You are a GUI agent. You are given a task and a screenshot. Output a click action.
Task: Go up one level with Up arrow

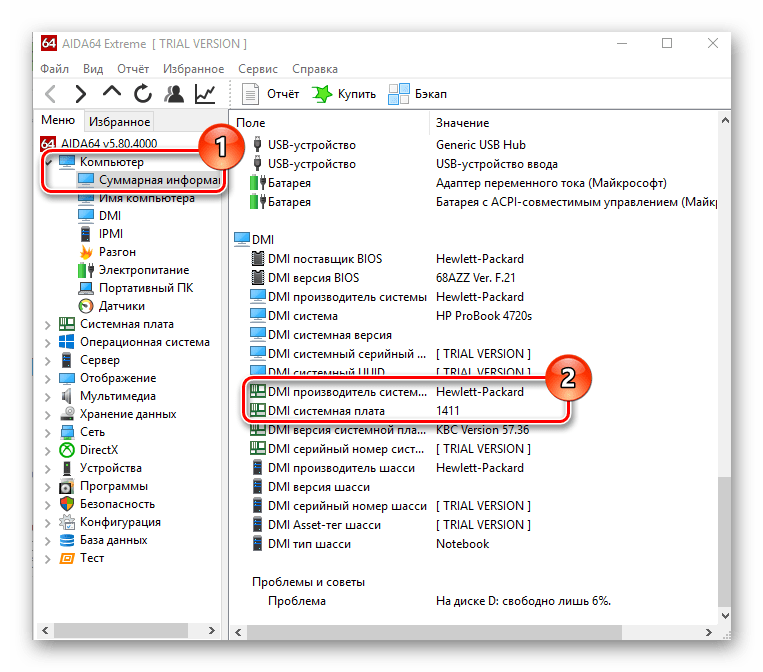coord(112,92)
